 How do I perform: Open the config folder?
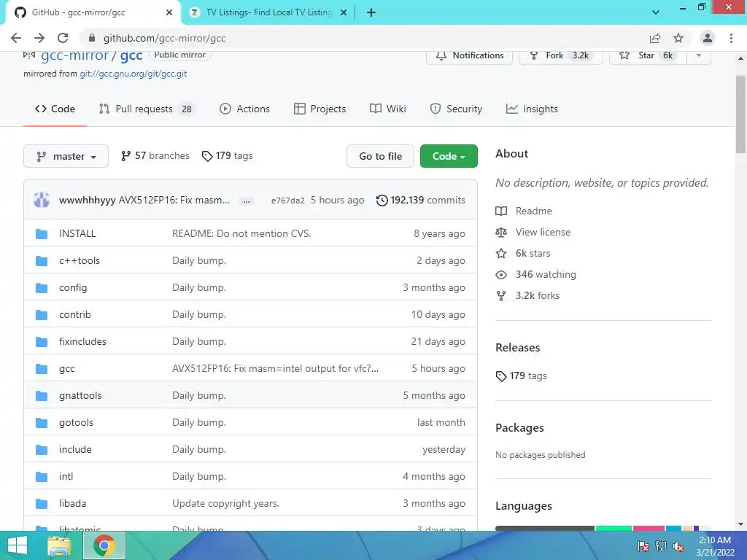73,287
